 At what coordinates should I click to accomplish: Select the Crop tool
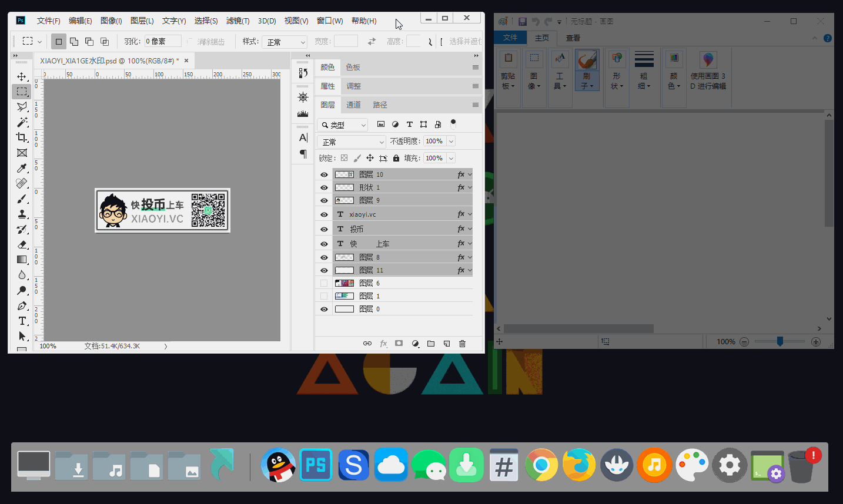22,137
